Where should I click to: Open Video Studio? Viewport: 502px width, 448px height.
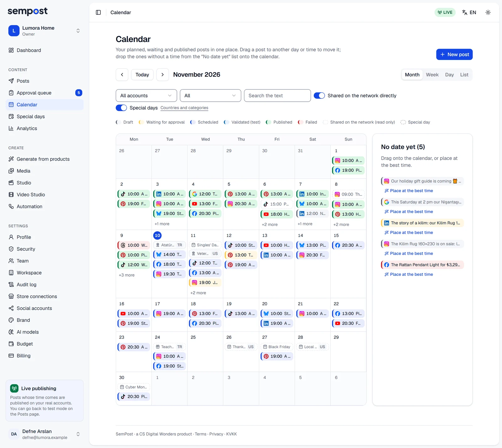(x=45, y=195)
